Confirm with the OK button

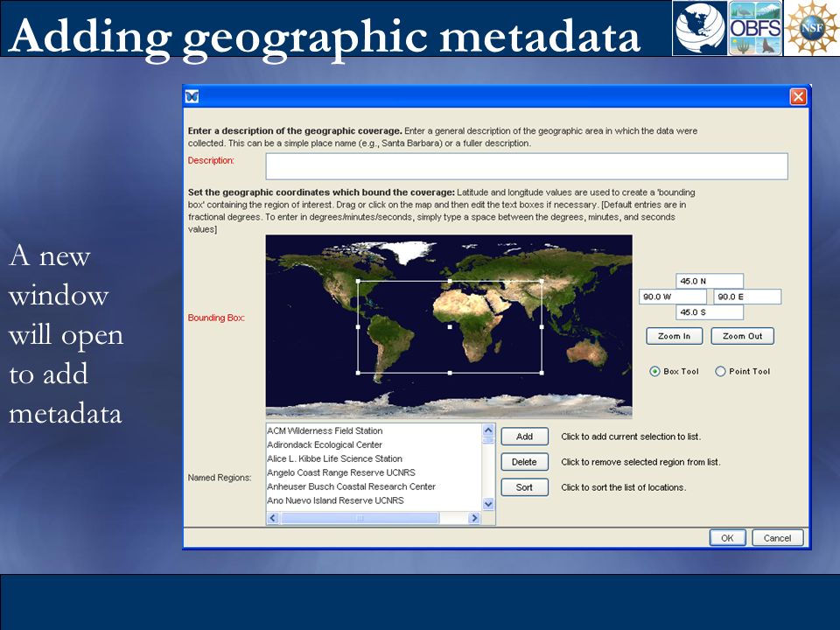tap(727, 538)
